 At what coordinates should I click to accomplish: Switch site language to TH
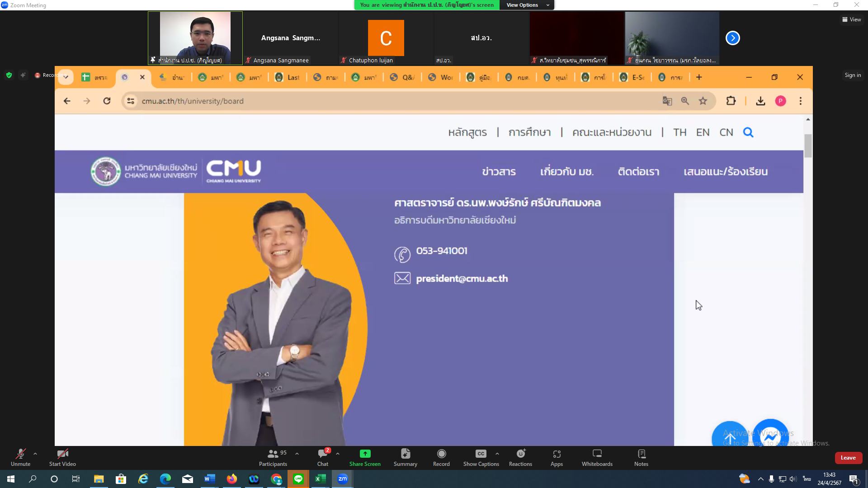pos(679,132)
